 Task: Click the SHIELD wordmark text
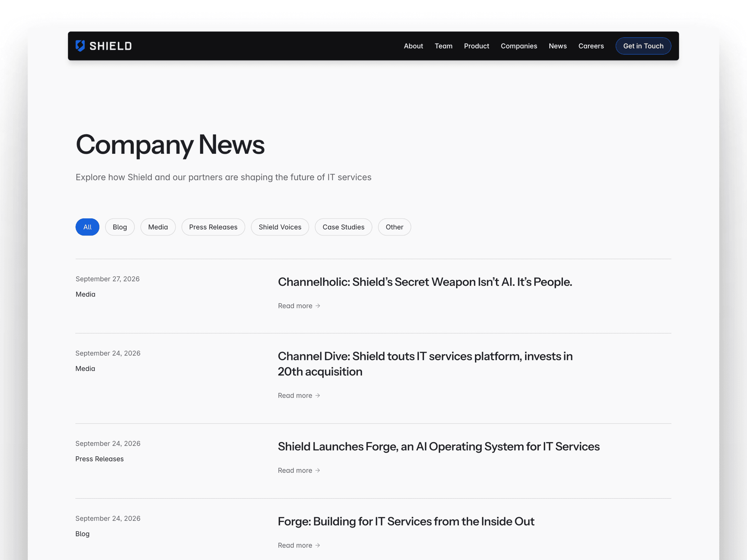coord(111,46)
